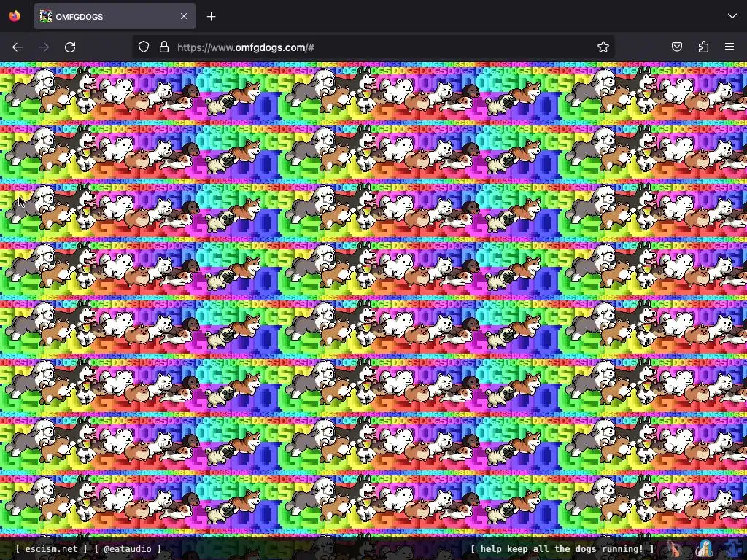Select the OMFGDOGS browser tab
Screen dimensions: 747x560
click(115, 16)
